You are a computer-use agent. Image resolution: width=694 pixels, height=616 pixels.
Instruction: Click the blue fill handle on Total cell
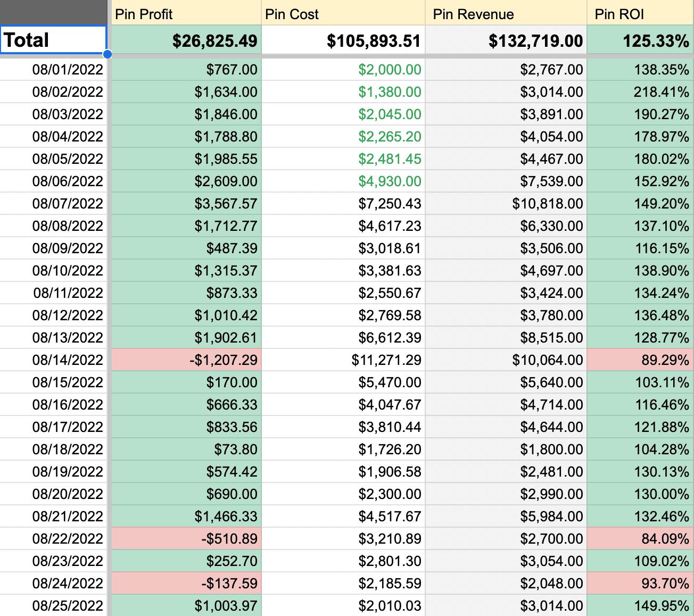[x=108, y=54]
